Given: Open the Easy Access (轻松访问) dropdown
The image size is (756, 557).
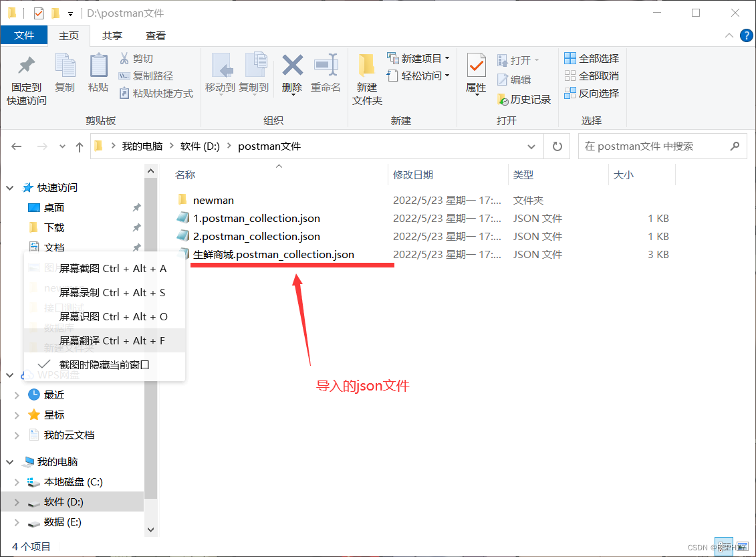Looking at the screenshot, I should [418, 76].
